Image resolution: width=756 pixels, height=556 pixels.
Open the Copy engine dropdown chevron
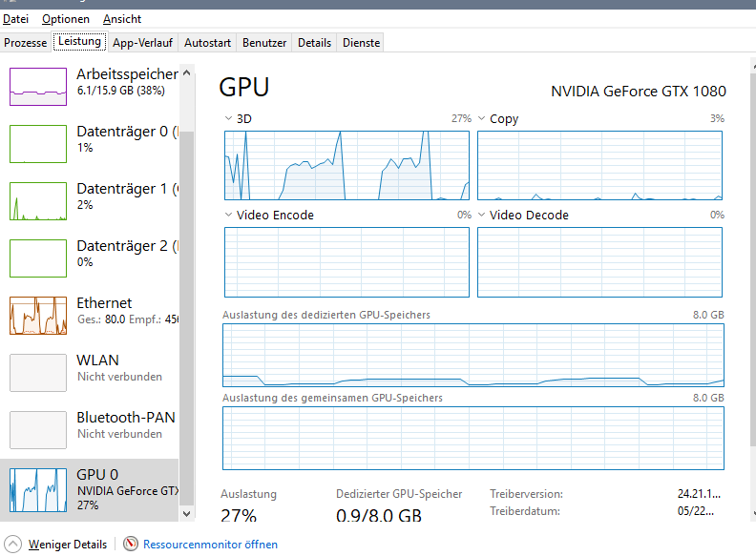click(x=481, y=118)
